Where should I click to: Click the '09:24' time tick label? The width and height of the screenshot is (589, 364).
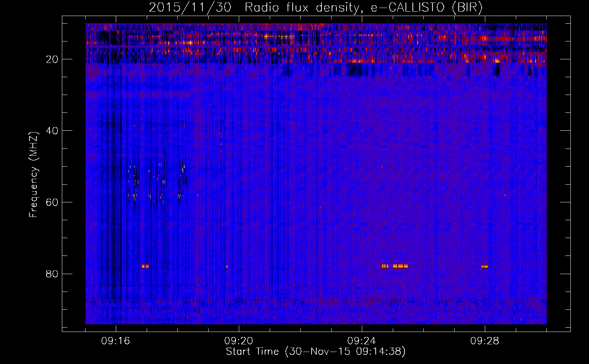tap(362, 341)
